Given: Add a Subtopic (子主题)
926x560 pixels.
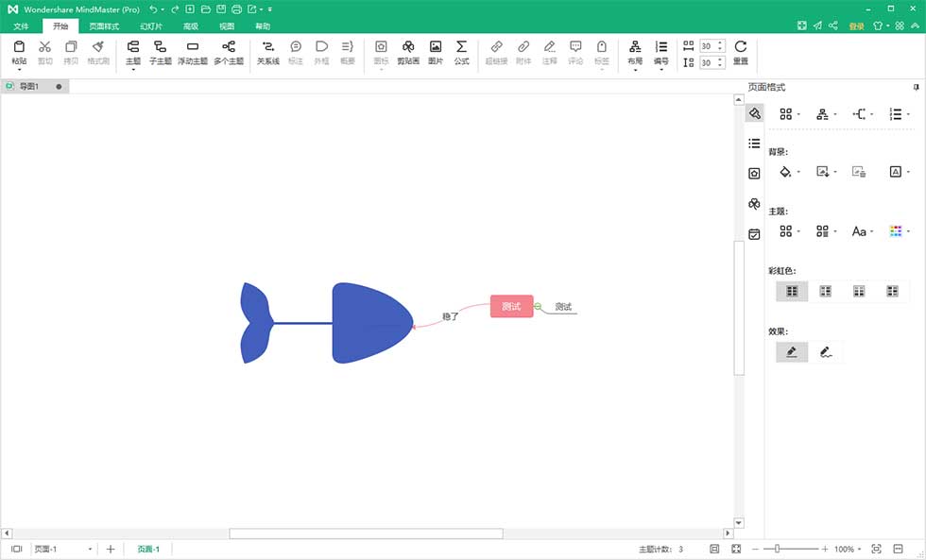Looking at the screenshot, I should coord(160,53).
